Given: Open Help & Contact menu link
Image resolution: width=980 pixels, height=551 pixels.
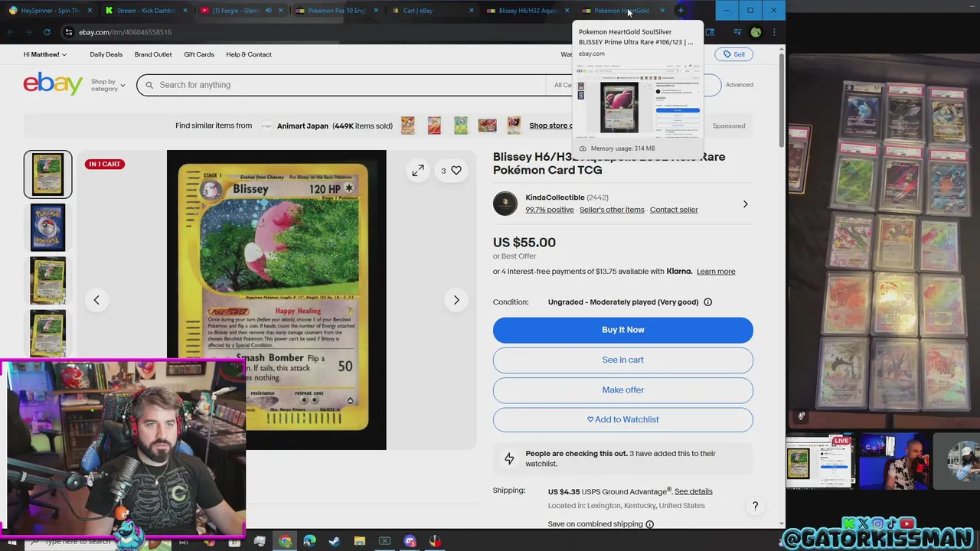Looking at the screenshot, I should (249, 54).
